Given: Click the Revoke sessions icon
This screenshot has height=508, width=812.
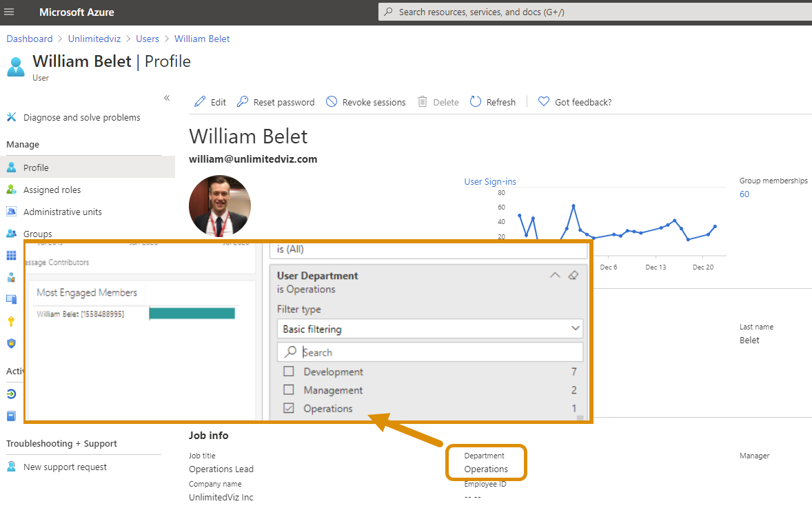Looking at the screenshot, I should 332,102.
